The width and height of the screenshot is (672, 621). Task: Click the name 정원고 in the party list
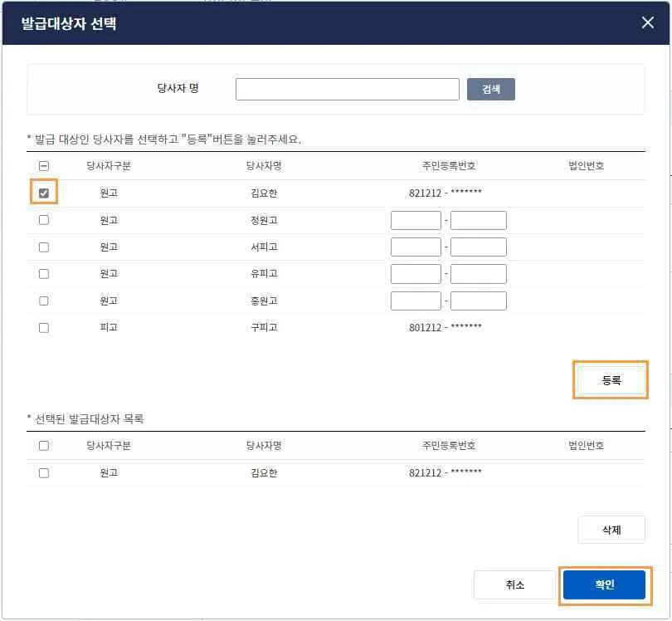[264, 220]
